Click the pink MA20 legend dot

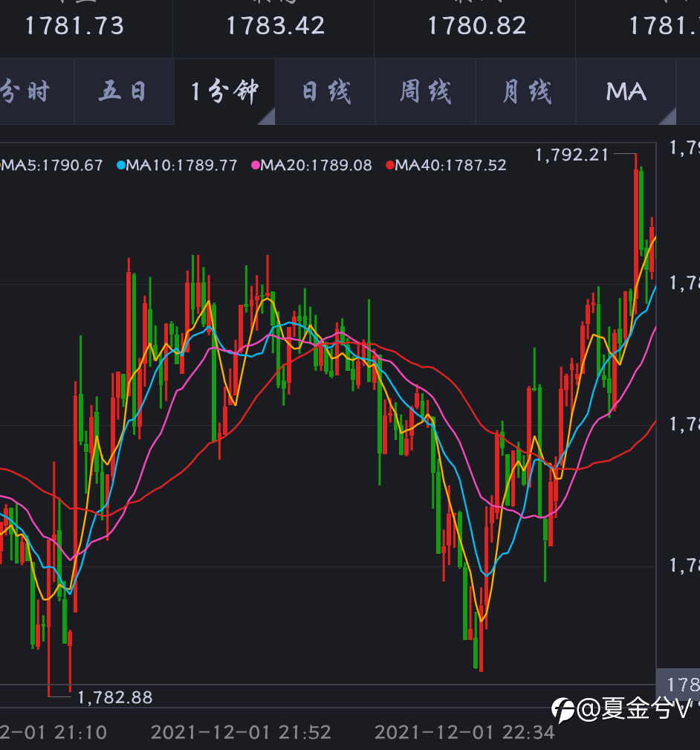pyautogui.click(x=256, y=165)
